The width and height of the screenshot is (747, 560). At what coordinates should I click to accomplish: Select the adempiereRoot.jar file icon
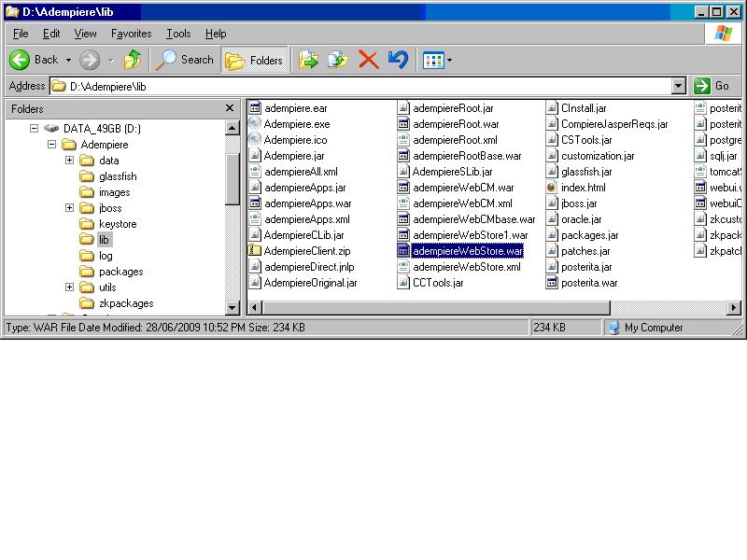403,107
